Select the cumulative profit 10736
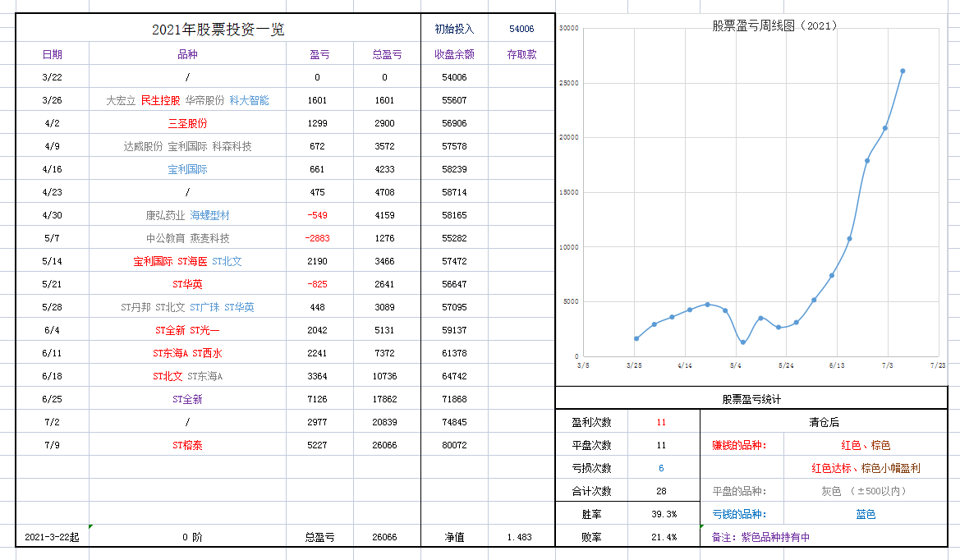This screenshot has width=960, height=560. tap(384, 376)
